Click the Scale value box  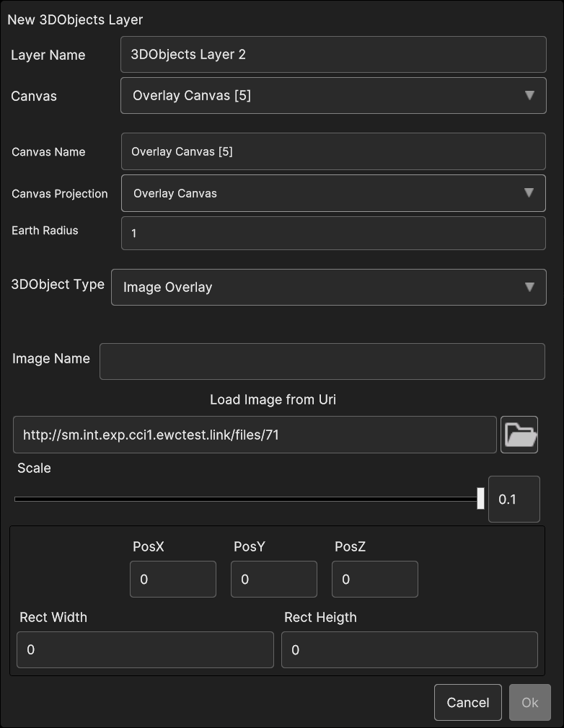pyautogui.click(x=514, y=499)
